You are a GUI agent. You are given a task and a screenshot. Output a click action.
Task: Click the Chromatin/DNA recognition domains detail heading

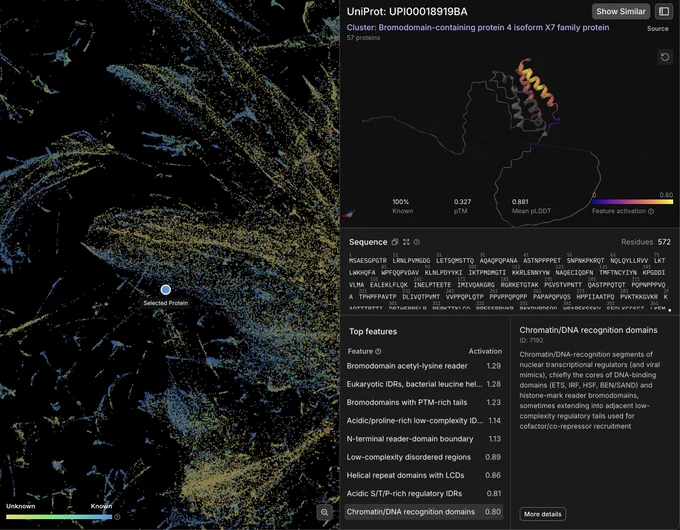pos(588,330)
